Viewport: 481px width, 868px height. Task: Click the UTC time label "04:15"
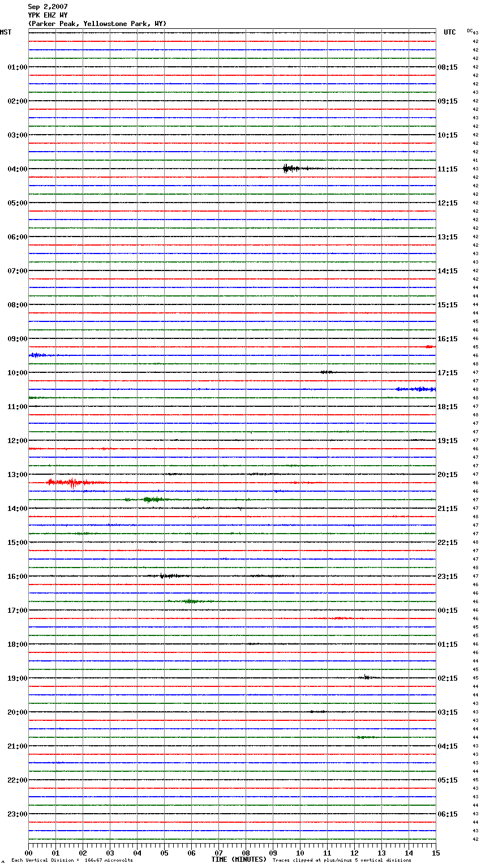point(448,746)
